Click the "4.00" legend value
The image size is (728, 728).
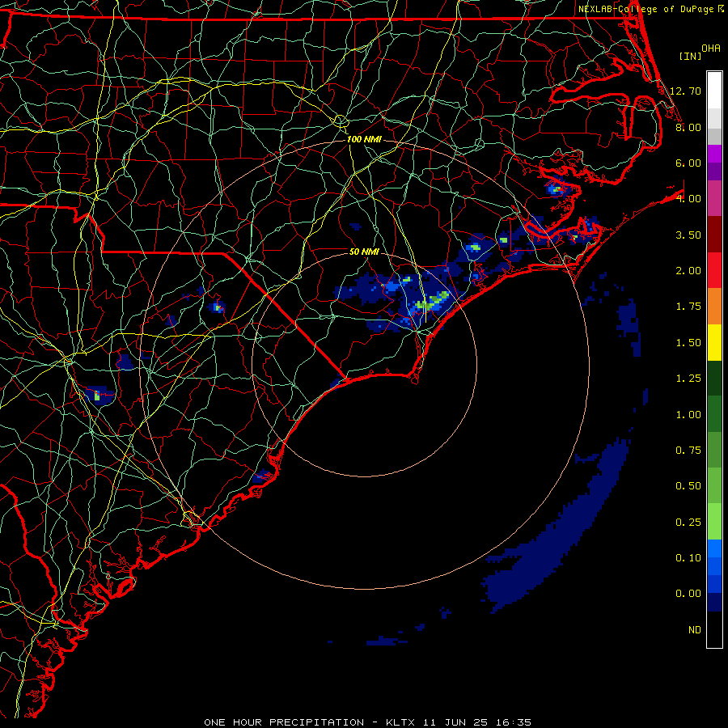point(688,199)
